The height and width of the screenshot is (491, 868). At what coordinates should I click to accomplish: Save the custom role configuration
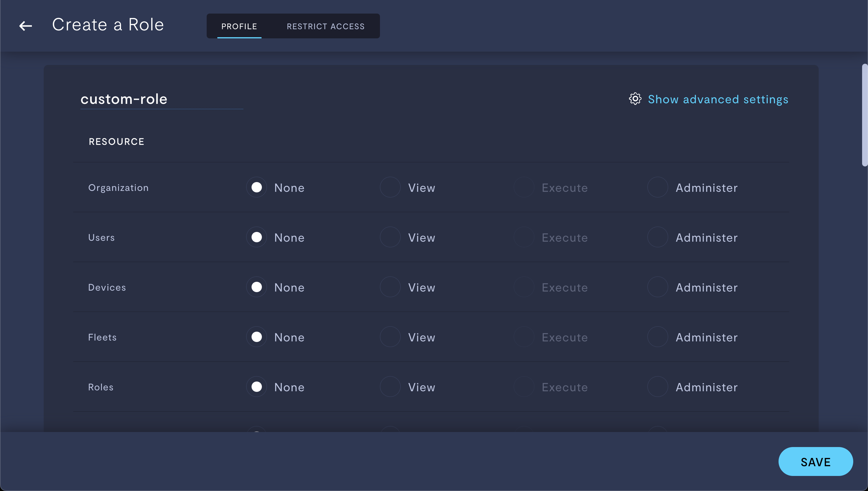[815, 461]
